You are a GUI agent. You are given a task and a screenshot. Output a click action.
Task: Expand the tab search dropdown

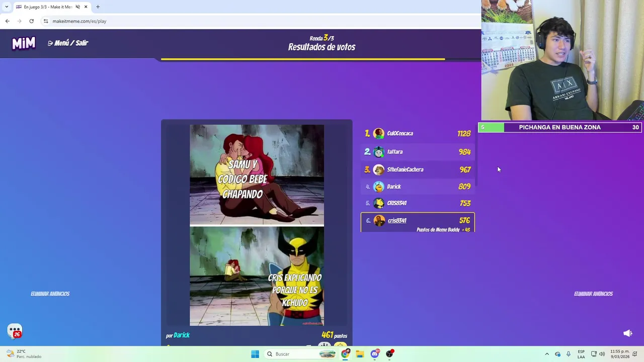(6, 7)
